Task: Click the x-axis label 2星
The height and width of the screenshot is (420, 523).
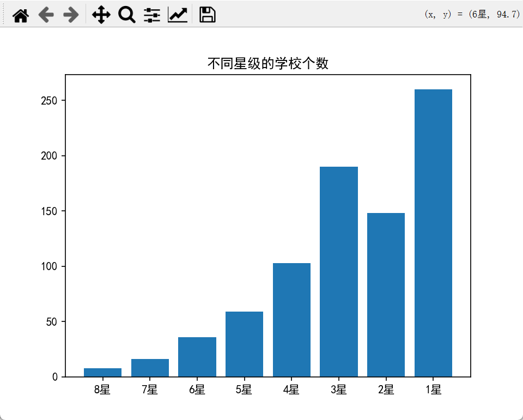Action: pyautogui.click(x=386, y=389)
